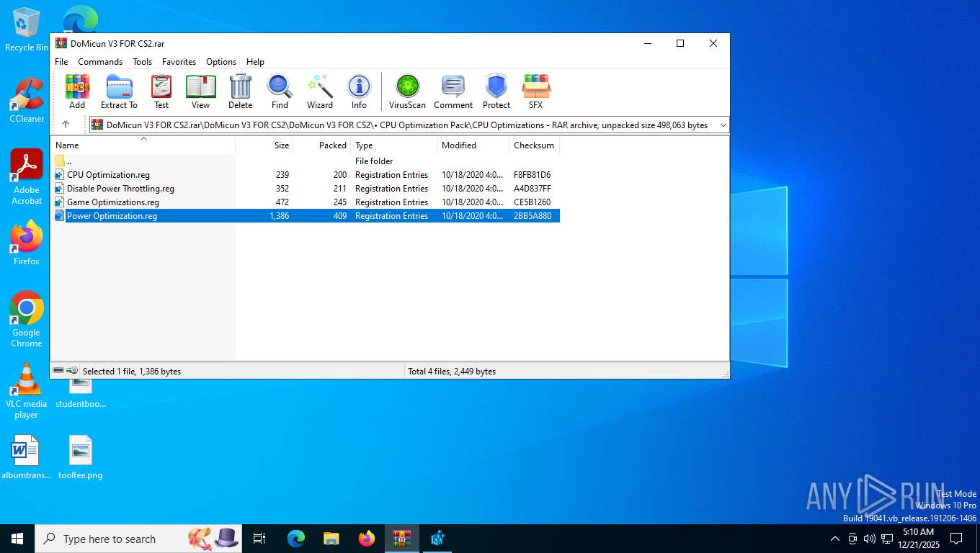The height and width of the screenshot is (553, 980).
Task: Open Adobe Acrobat desktop shortcut
Action: pos(27,177)
